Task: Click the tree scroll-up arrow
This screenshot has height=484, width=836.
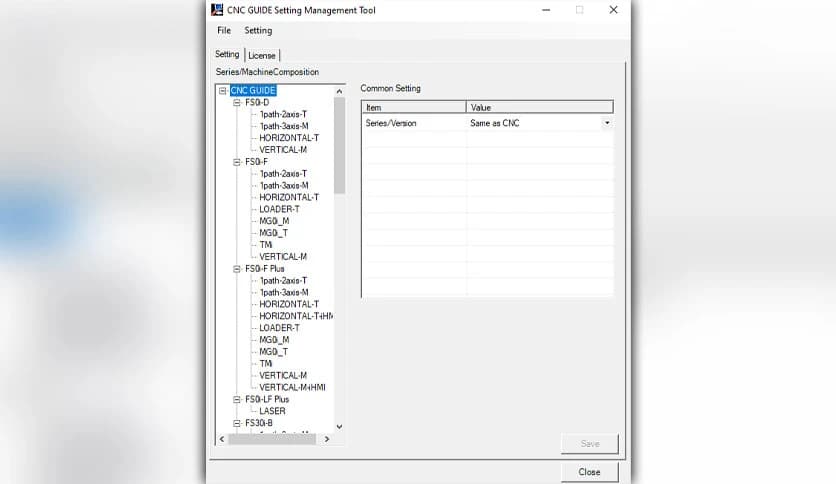Action: [x=339, y=92]
